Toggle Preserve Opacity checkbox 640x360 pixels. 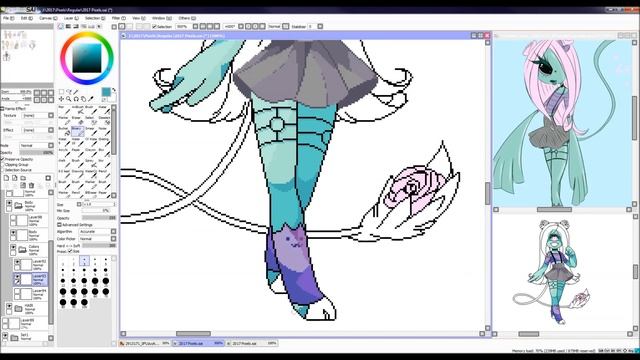click(x=2, y=159)
